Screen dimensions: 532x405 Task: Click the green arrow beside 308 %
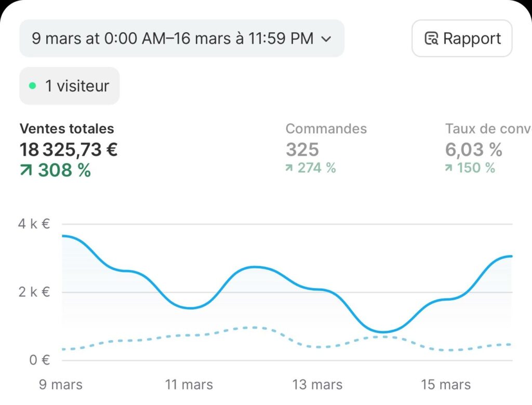pos(26,170)
